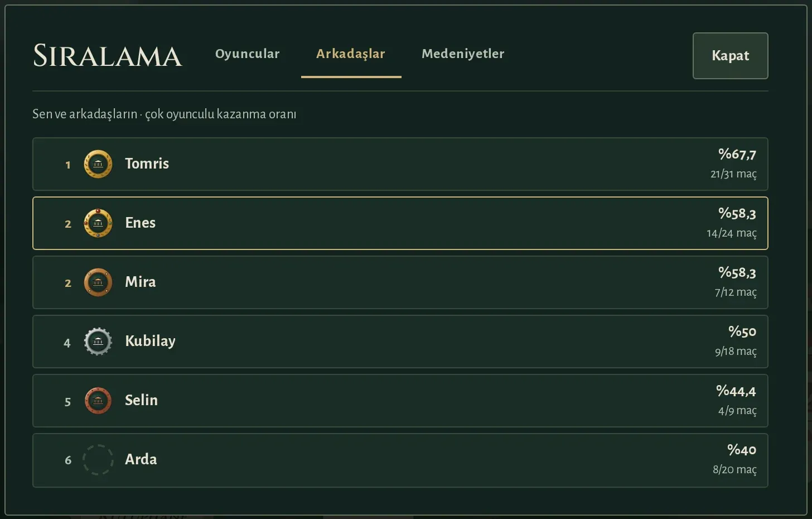Click Mira's bronze badge icon

click(x=98, y=282)
